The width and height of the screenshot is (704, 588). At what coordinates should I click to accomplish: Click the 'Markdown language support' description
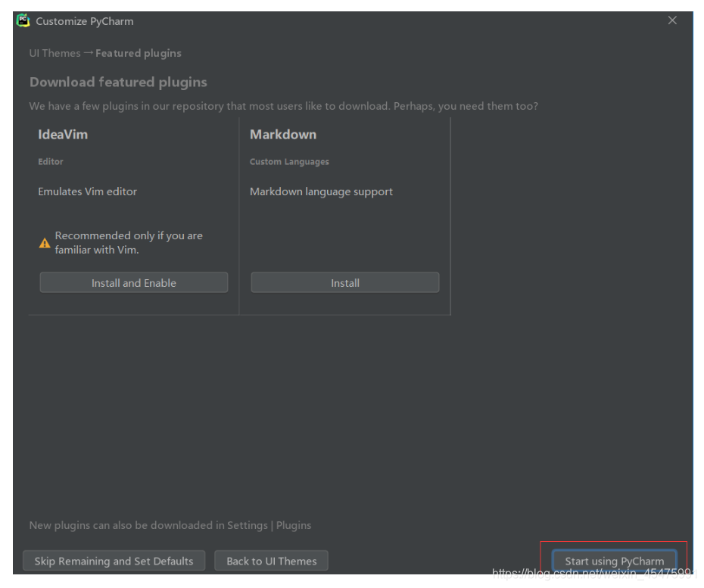click(x=321, y=191)
